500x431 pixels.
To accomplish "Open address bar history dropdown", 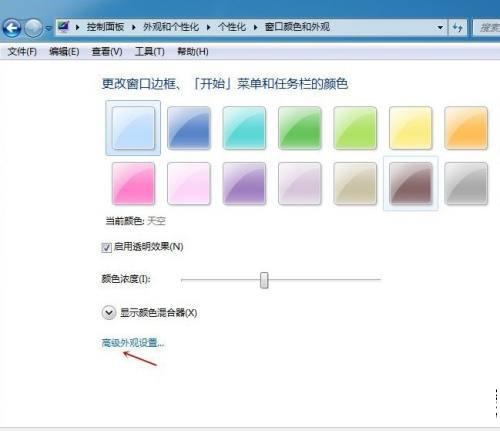I will pos(440,27).
